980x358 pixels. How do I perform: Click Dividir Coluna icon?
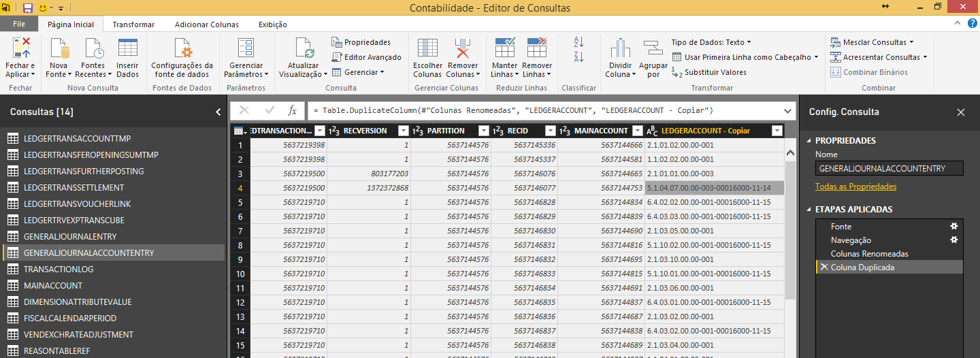[620, 49]
